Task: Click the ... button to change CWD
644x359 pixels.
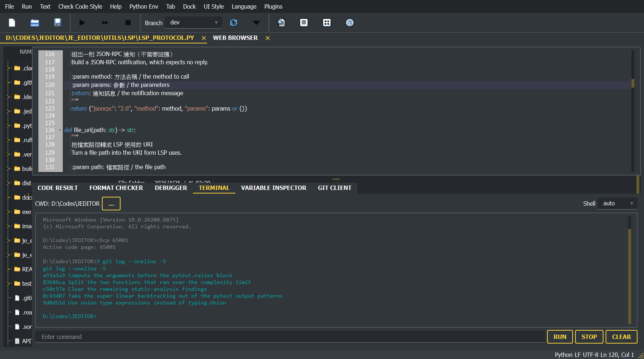Action: pyautogui.click(x=111, y=204)
